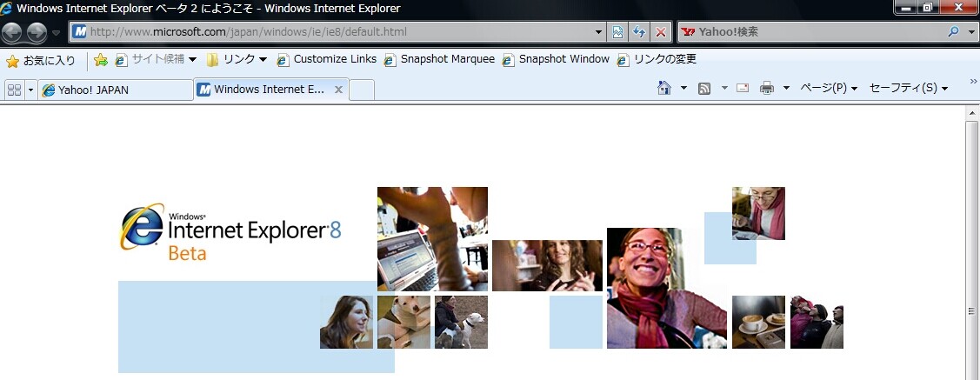Click the Print icon
Image resolution: width=980 pixels, height=380 pixels.
[x=767, y=88]
